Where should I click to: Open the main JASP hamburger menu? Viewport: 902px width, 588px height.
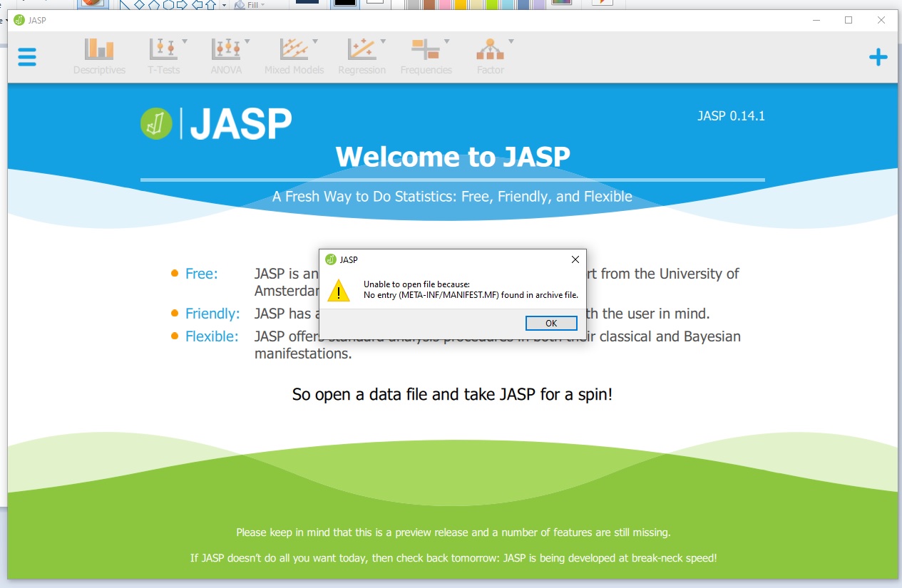point(27,56)
